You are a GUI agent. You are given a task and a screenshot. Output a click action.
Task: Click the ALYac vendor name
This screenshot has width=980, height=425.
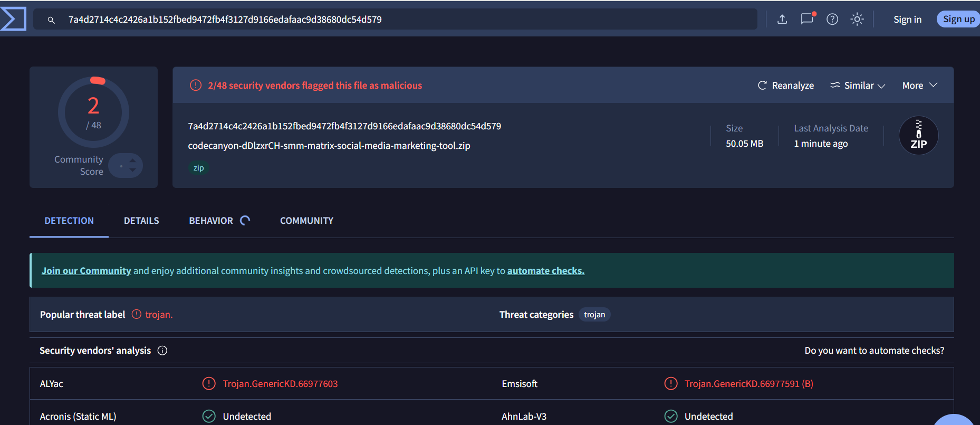point(51,384)
